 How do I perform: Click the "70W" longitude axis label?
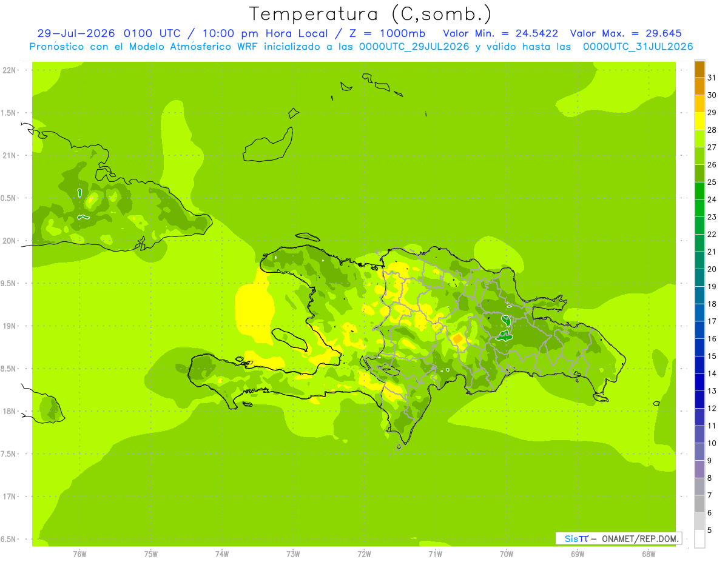point(507,554)
